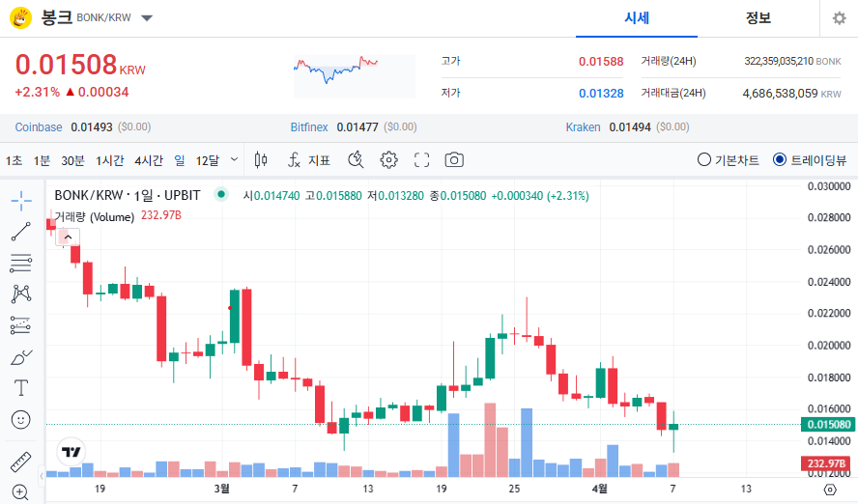Select the XABCD pattern tool
The width and height of the screenshot is (858, 504).
coord(21,294)
